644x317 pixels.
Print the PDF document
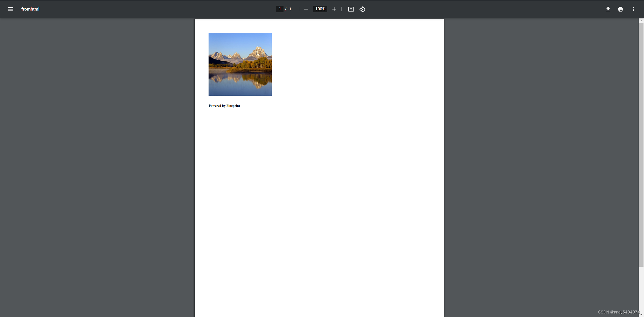[621, 9]
